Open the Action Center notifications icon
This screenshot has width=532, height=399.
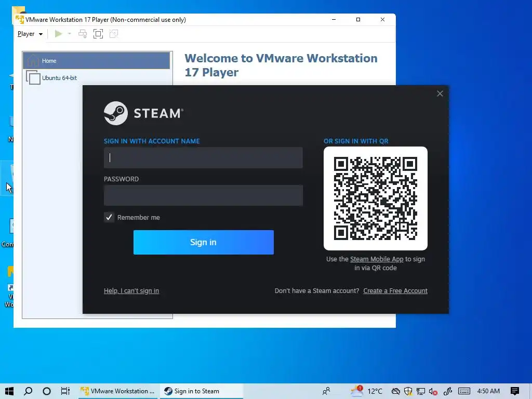(515, 391)
